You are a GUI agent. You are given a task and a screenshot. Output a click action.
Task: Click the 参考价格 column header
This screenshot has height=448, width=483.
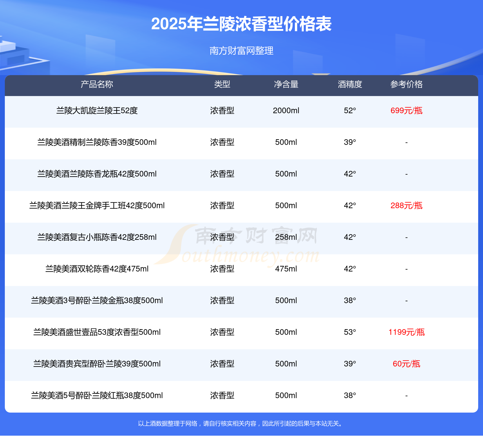[x=407, y=84]
